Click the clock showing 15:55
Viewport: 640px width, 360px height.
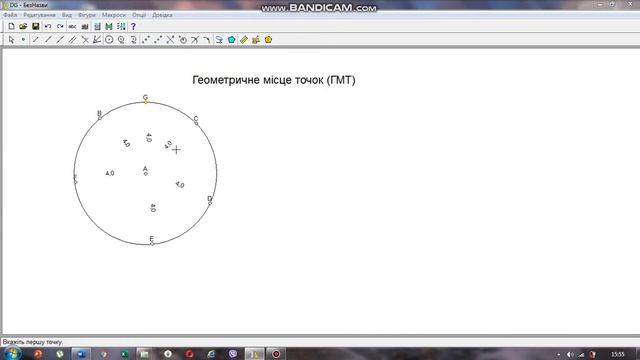(x=618, y=354)
